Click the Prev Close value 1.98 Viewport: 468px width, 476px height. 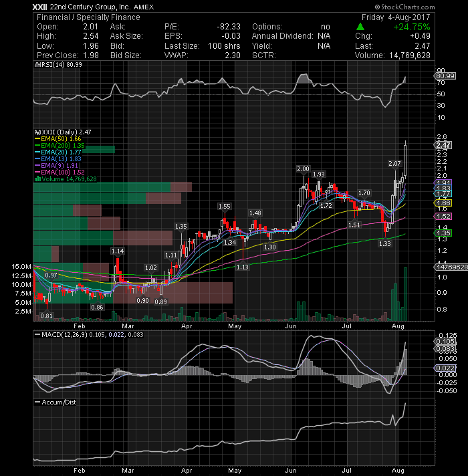point(91,55)
